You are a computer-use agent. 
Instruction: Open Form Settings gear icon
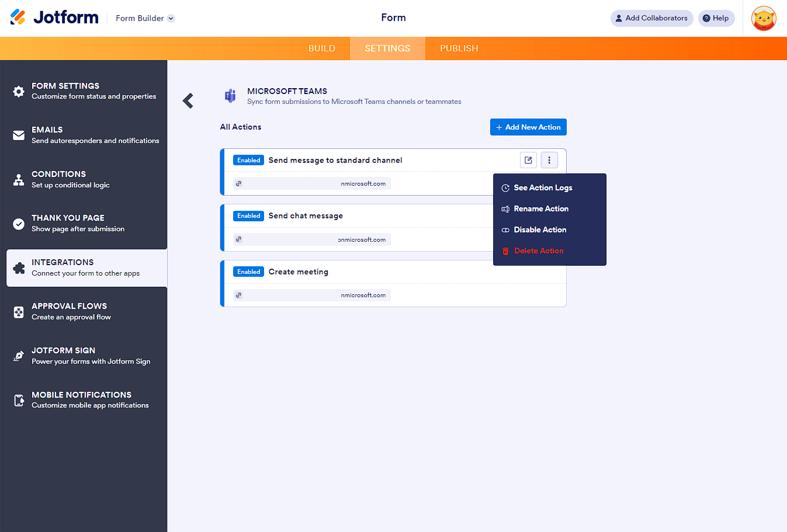(x=19, y=92)
